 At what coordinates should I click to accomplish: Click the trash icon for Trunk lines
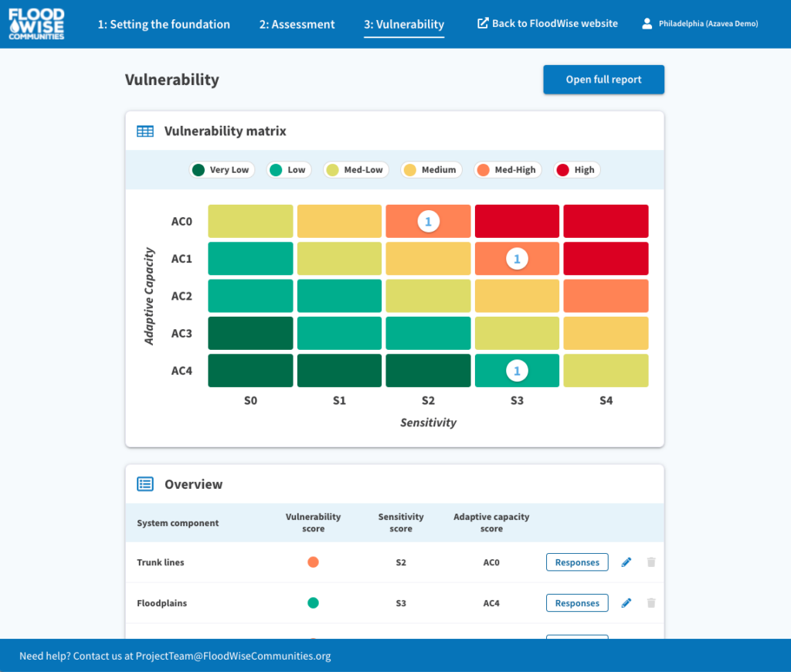[x=651, y=562]
